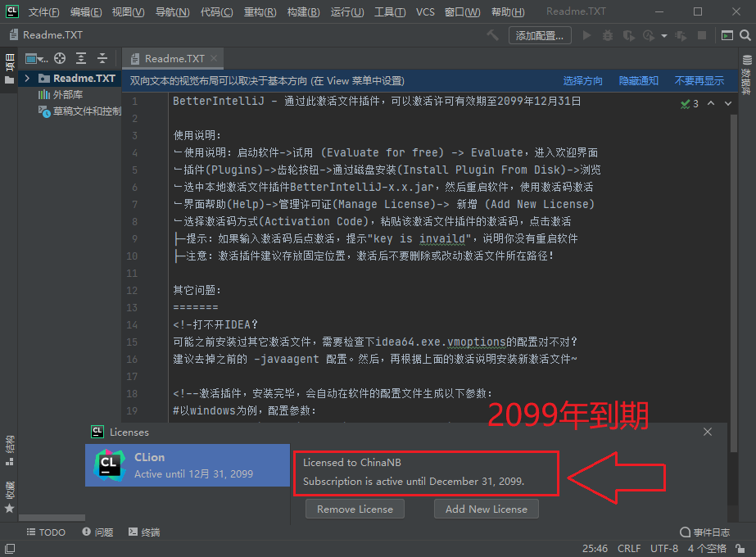This screenshot has height=557, width=756.
Task: Click the 选择方向 link
Action: coord(582,81)
